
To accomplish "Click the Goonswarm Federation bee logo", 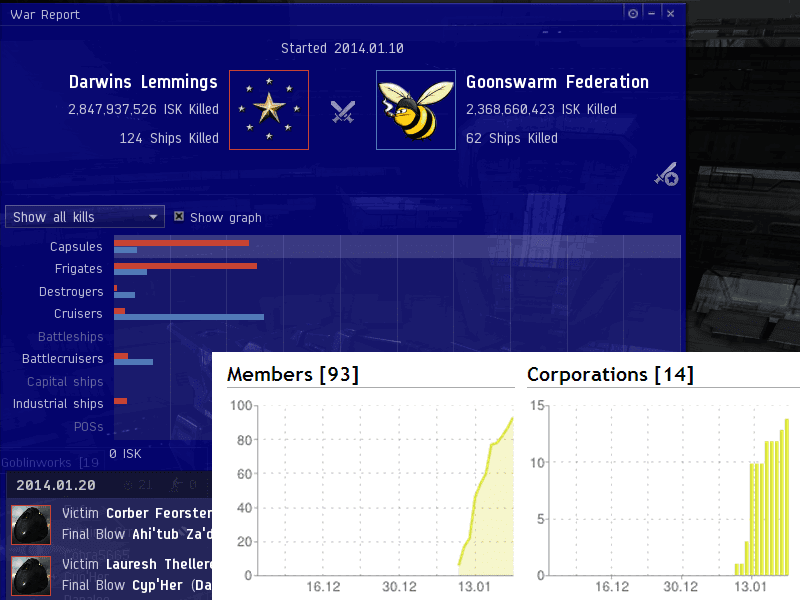I will tap(416, 110).
